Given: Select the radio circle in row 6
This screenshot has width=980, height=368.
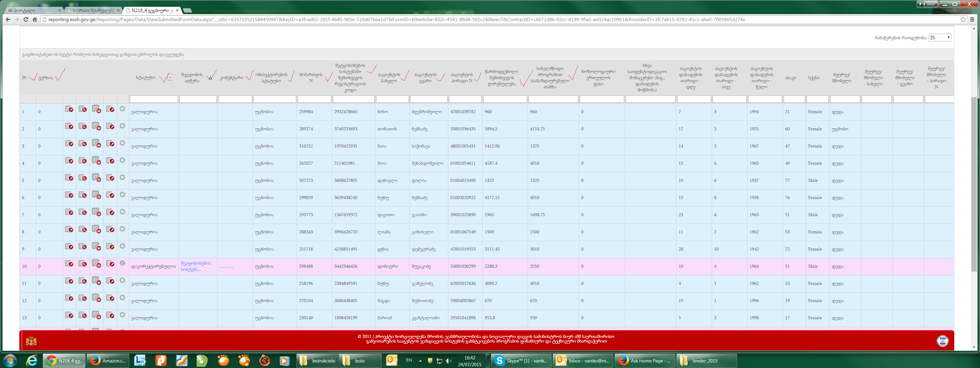Looking at the screenshot, I should [122, 195].
